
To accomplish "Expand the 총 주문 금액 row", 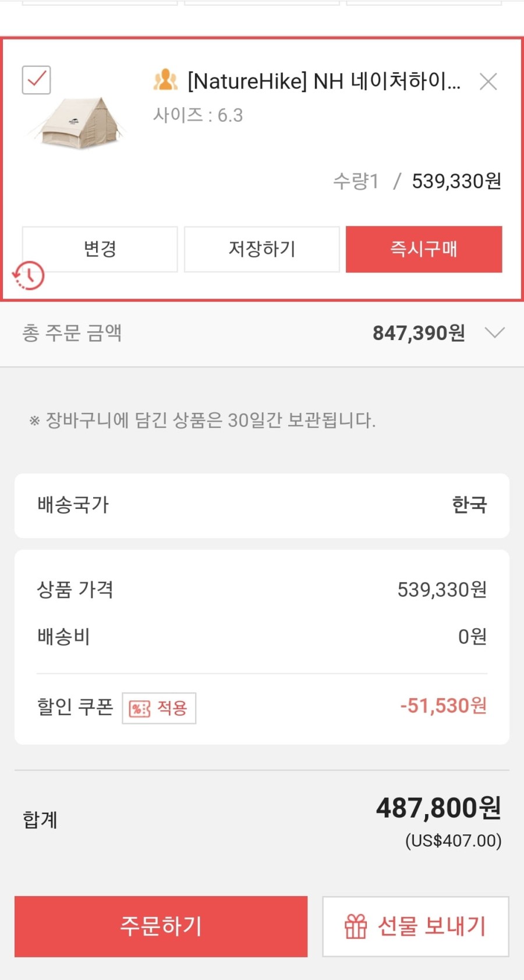I will [x=262, y=333].
